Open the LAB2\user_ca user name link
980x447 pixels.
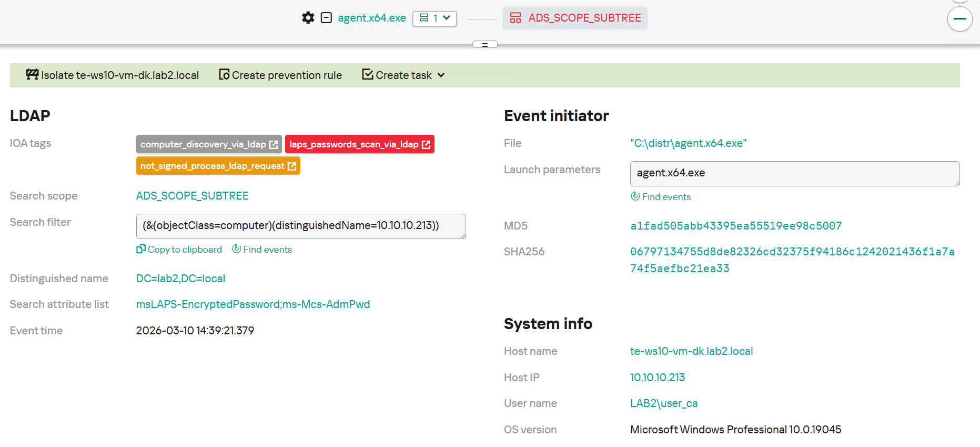point(663,403)
